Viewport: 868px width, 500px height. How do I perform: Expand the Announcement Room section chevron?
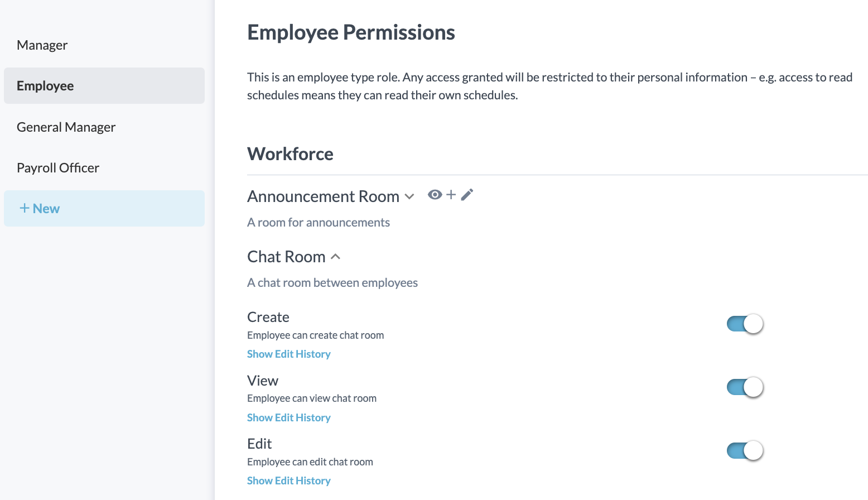pyautogui.click(x=409, y=196)
